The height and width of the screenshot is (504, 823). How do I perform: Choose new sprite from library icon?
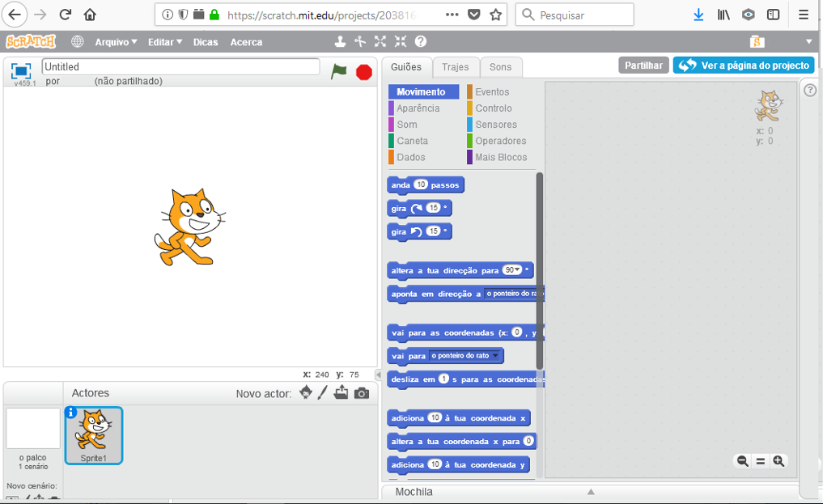point(305,393)
